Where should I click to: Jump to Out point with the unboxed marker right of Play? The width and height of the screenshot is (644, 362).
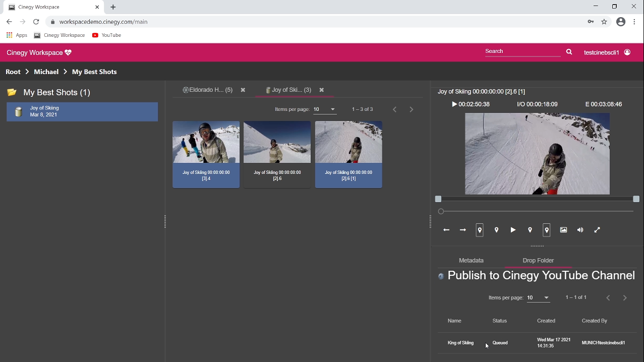(530, 230)
